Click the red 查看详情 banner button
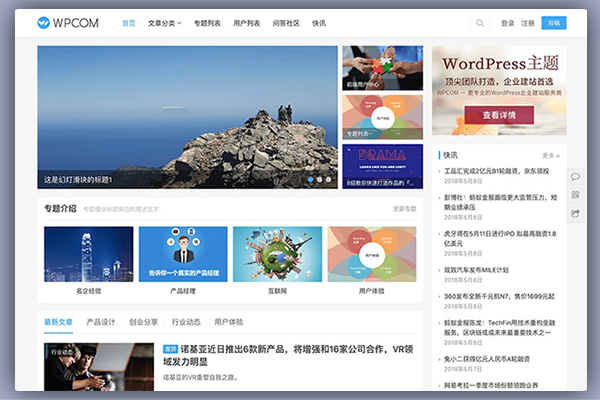Screen dimensions: 600x400 pos(499,115)
